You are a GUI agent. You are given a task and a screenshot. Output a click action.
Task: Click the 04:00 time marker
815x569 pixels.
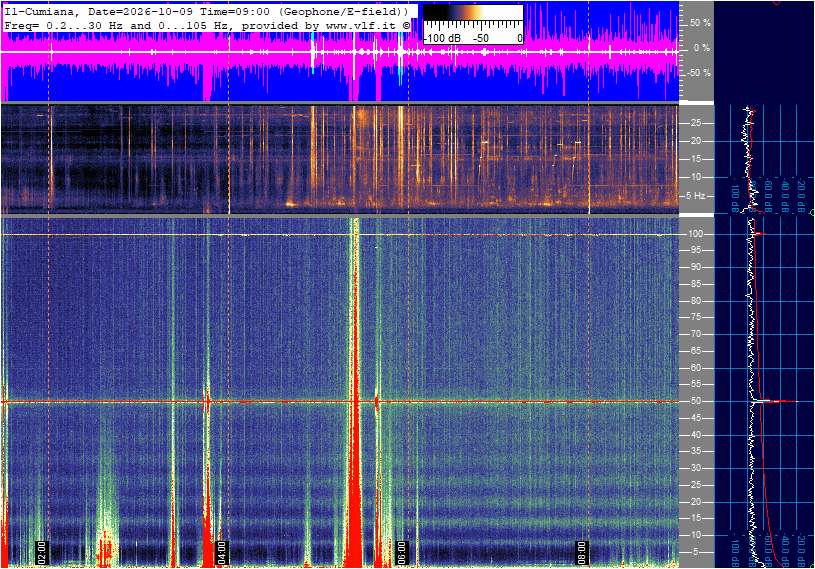click(221, 552)
